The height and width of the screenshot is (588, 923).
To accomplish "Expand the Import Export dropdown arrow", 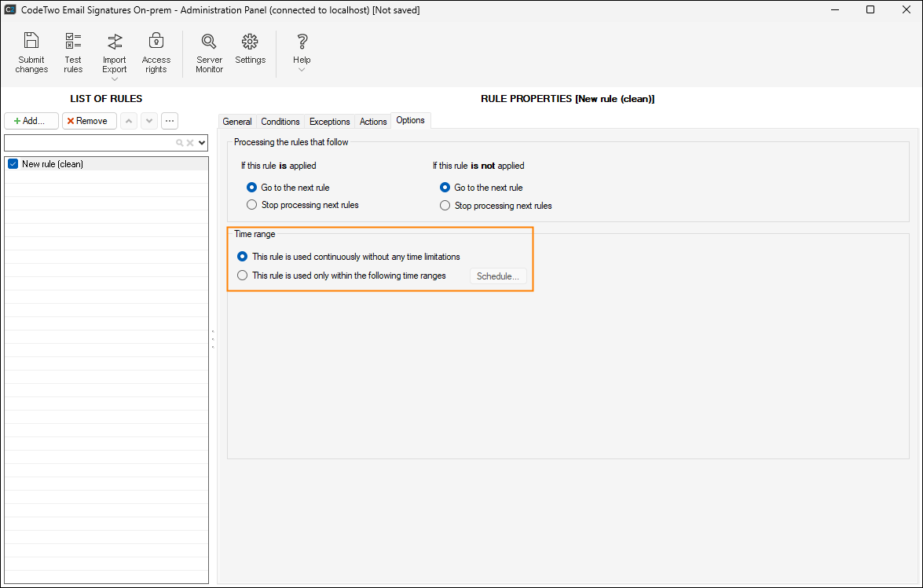I will (x=115, y=79).
